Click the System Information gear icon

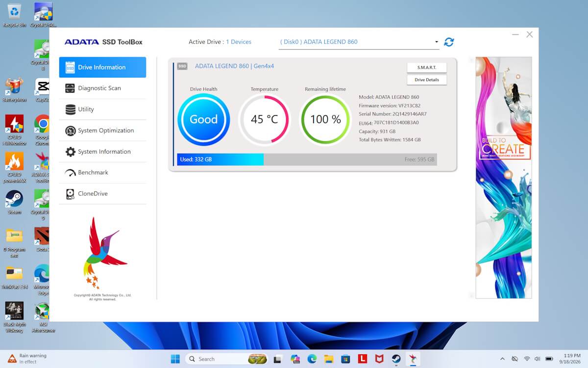click(70, 152)
